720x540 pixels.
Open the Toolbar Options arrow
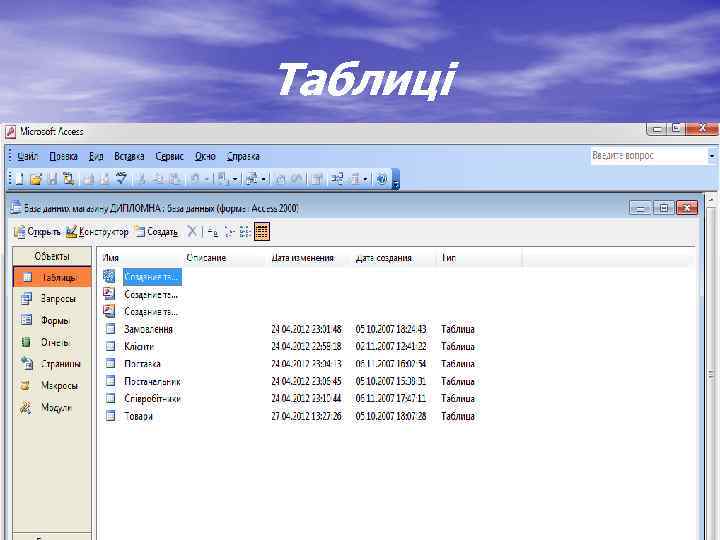395,180
